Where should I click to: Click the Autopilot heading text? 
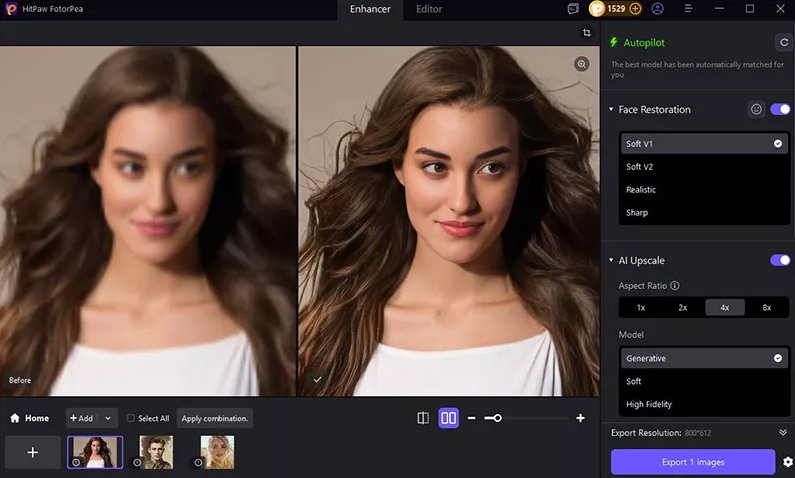point(644,43)
